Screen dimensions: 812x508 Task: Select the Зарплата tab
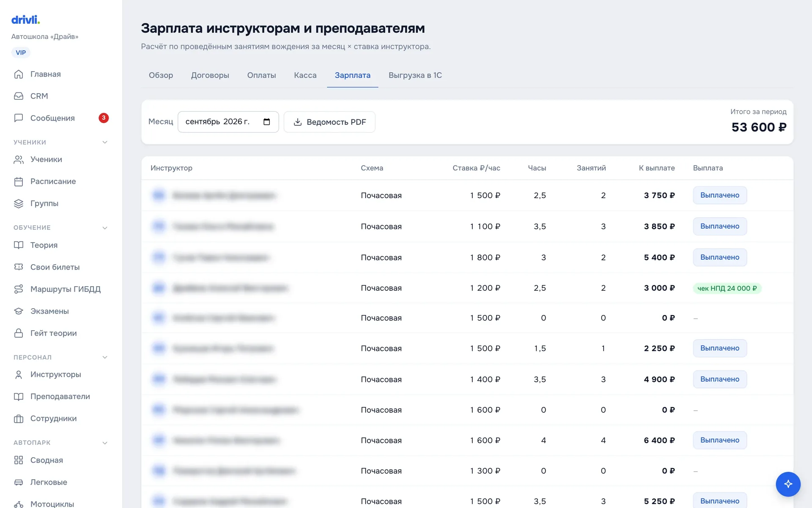(x=353, y=75)
